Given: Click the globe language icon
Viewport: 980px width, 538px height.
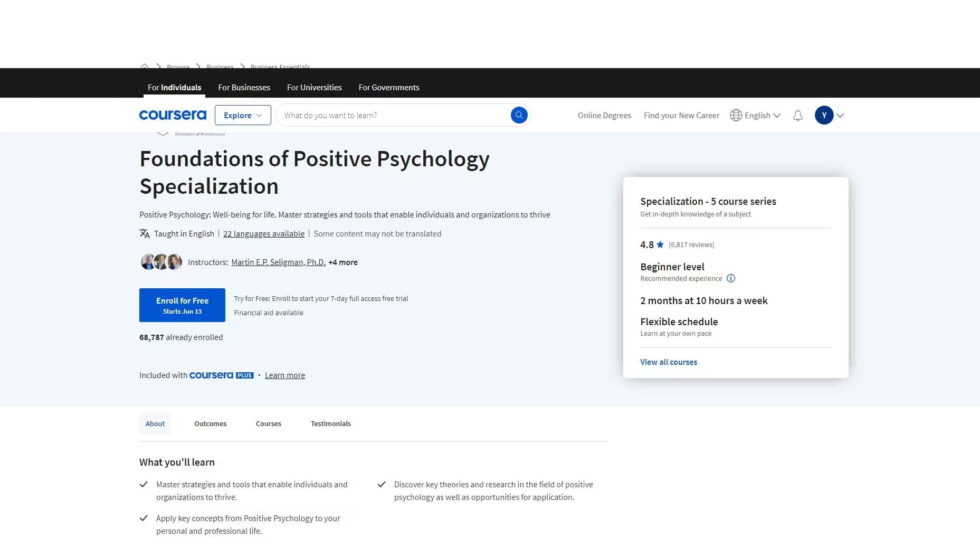Looking at the screenshot, I should pos(736,115).
